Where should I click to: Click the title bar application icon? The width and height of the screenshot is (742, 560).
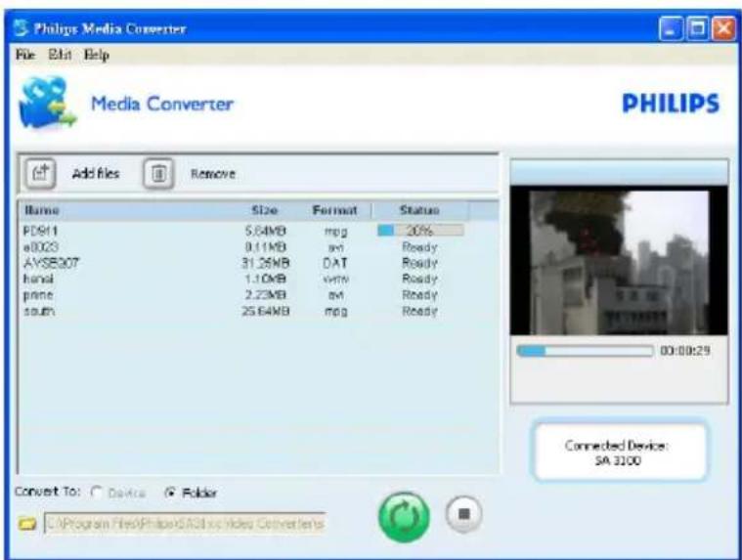tap(21, 28)
